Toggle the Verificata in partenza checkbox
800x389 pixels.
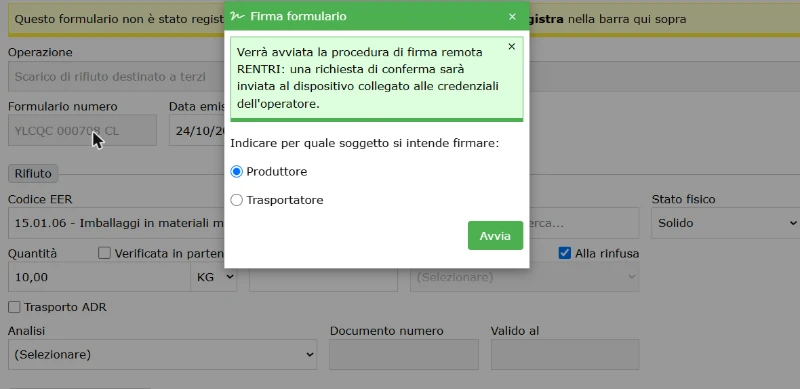(104, 253)
